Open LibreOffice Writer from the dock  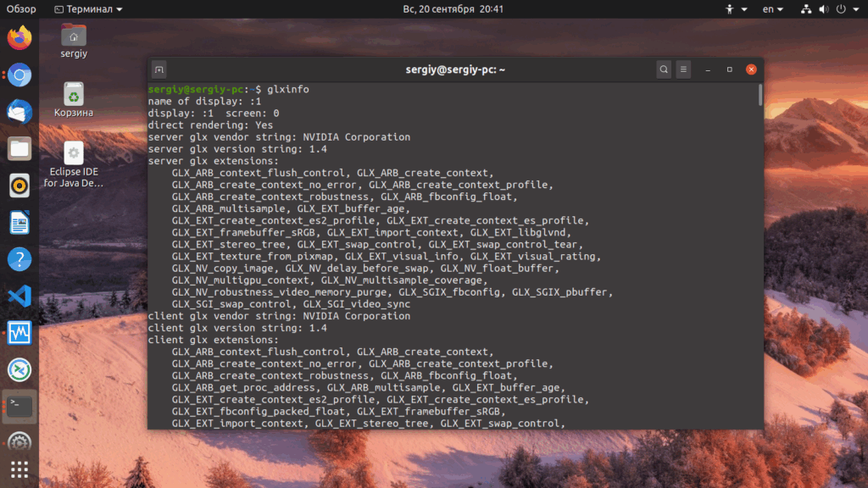(x=19, y=223)
